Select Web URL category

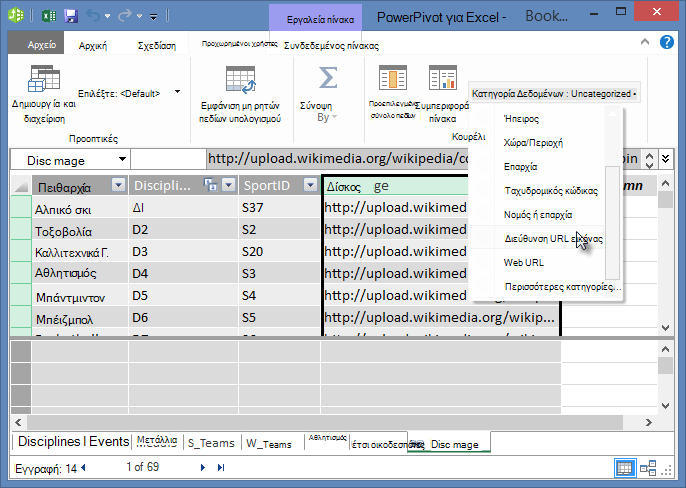[x=524, y=263]
